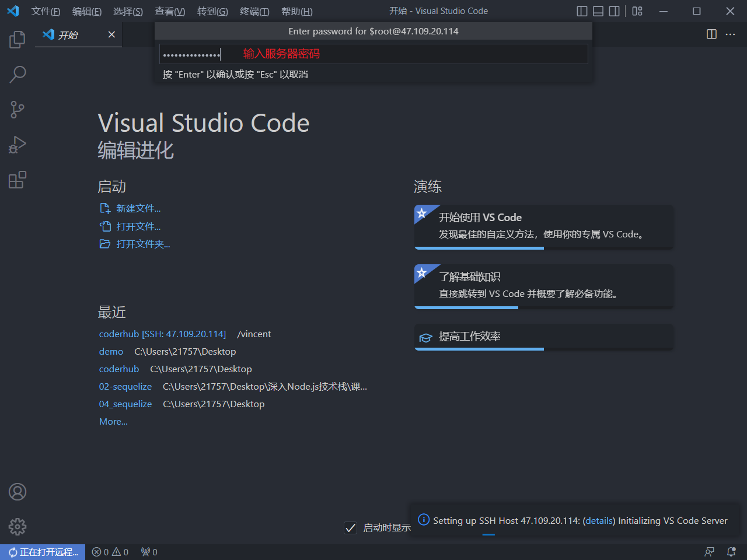Image resolution: width=747 pixels, height=560 pixels.
Task: Click the feedback icon in status bar
Action: (x=710, y=552)
